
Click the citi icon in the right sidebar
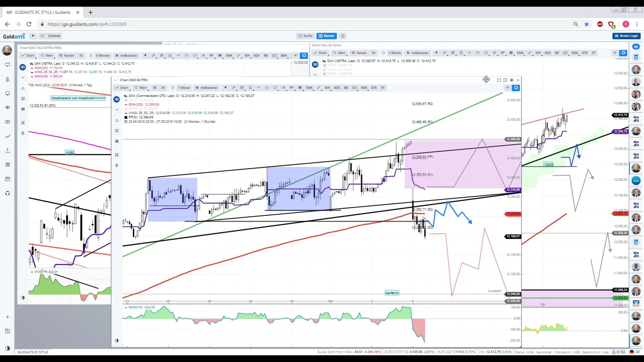(636, 180)
